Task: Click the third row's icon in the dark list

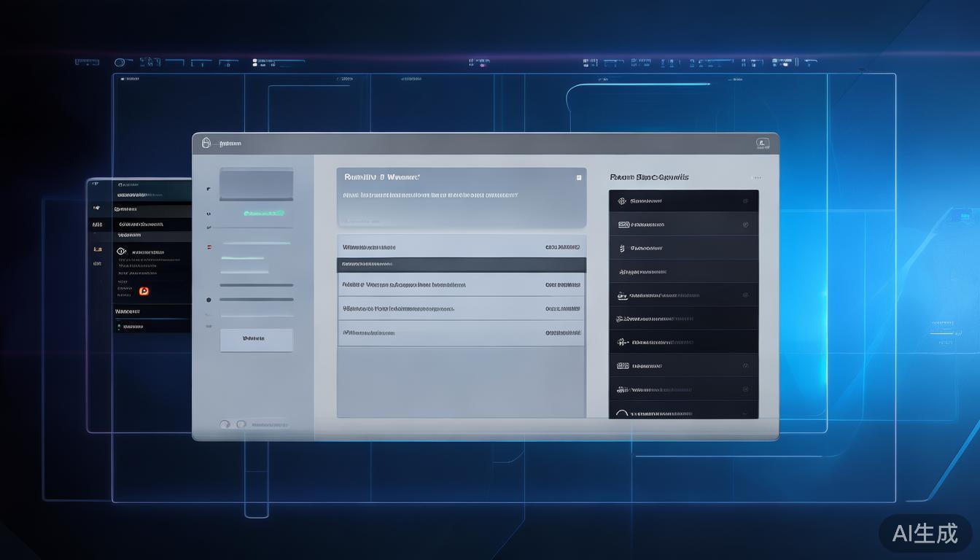Action: 622,249
